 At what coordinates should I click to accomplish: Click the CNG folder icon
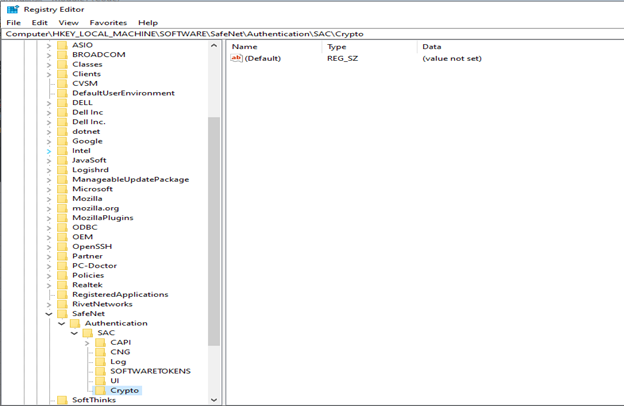[x=100, y=352]
